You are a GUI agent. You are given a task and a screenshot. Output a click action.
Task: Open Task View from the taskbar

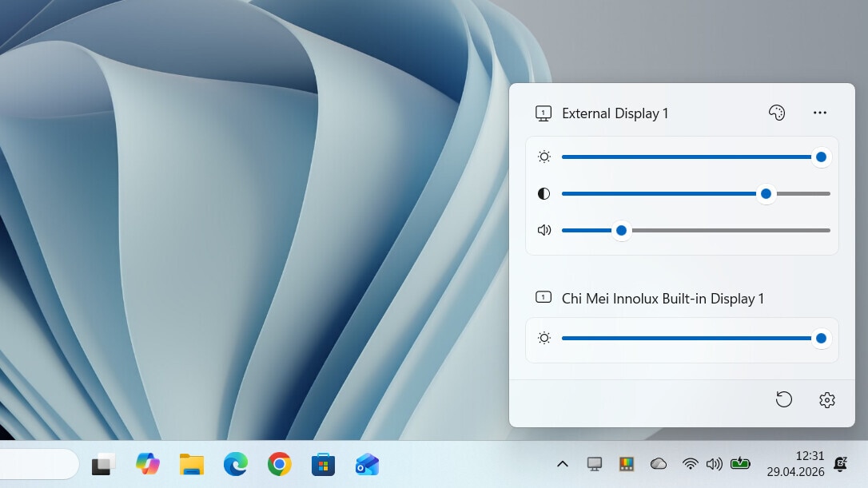click(104, 464)
